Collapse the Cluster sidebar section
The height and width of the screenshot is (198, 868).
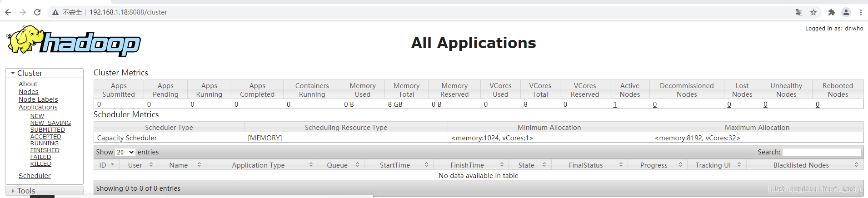click(44, 73)
